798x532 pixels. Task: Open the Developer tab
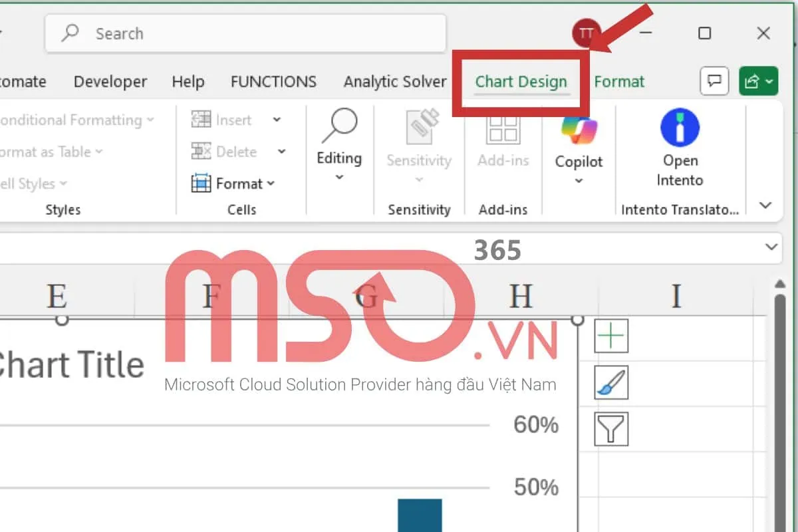point(110,81)
